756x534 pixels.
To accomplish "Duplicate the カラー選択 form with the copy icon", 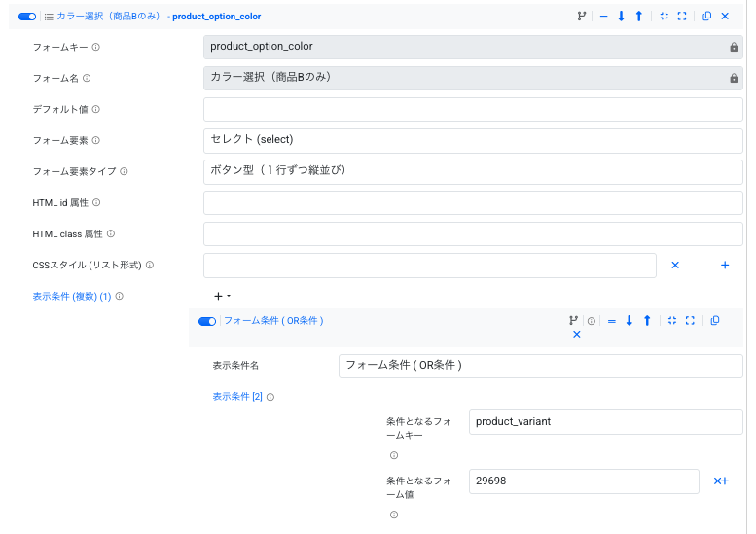I will tap(706, 16).
